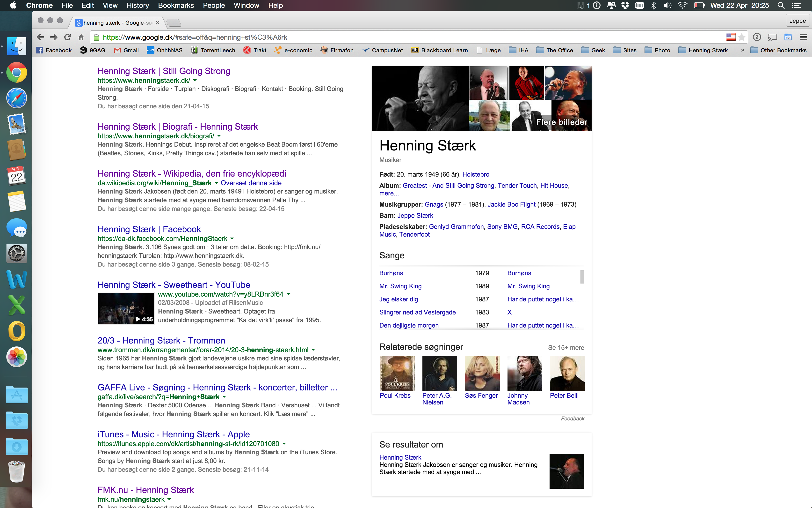
Task: Click the Jeppe profile button
Action: [797, 21]
